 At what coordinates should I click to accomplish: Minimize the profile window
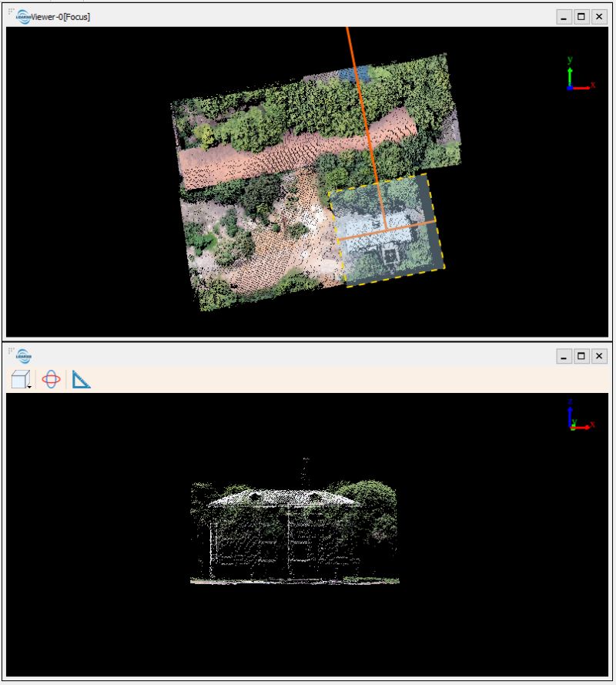click(x=564, y=357)
